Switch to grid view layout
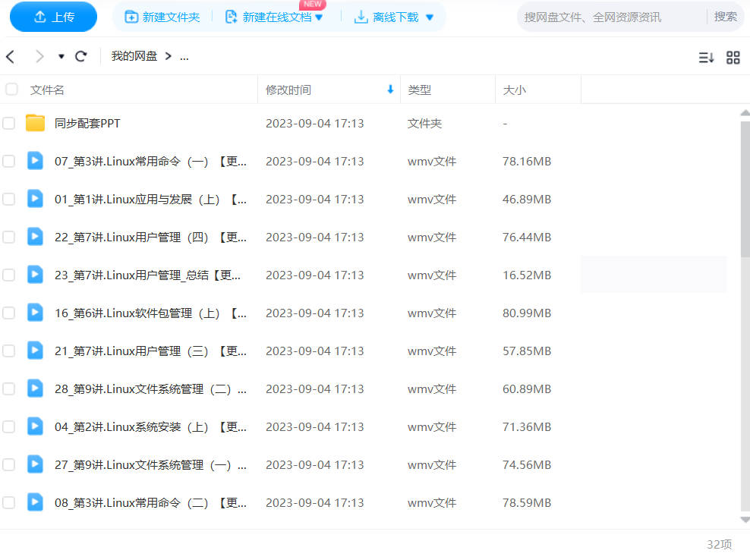Viewport: 750px width, 560px height. coord(733,58)
